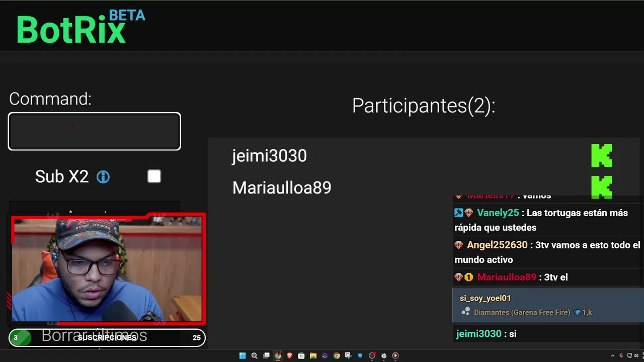Enable the Sub X2 checkbox
Viewport: 644px width, 362px height.
coord(154,176)
